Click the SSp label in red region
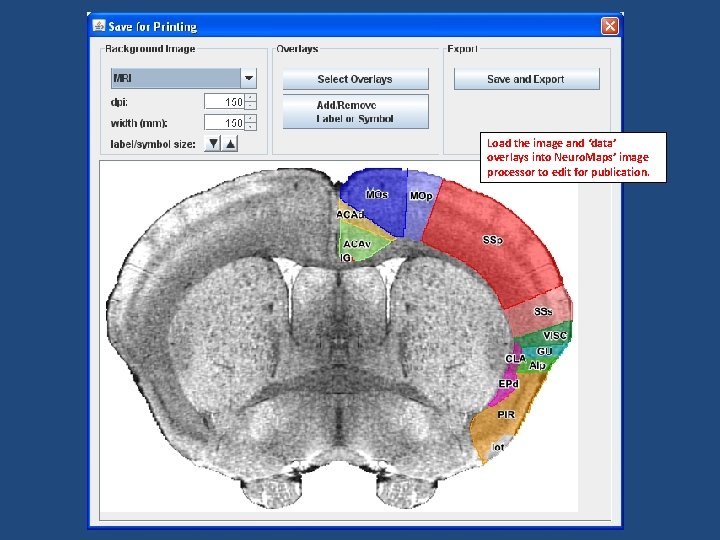Viewport: 720px width, 540px height. pyautogui.click(x=493, y=240)
